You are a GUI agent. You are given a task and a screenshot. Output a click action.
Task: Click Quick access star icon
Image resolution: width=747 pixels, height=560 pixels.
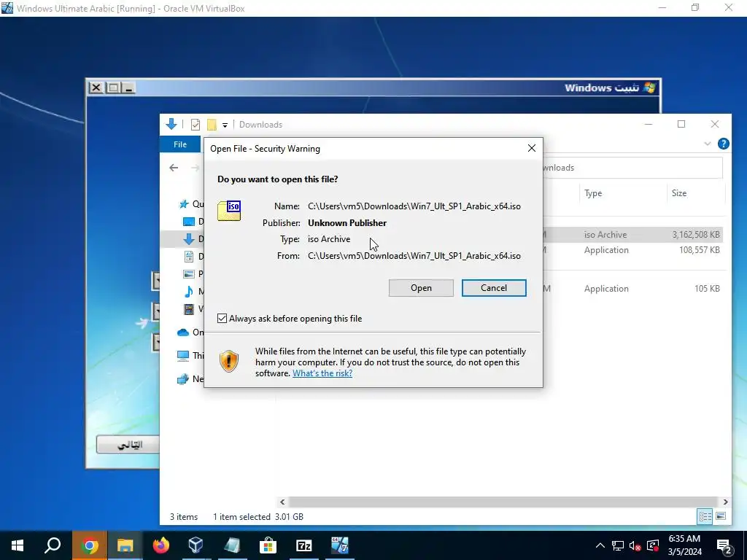pyautogui.click(x=184, y=204)
